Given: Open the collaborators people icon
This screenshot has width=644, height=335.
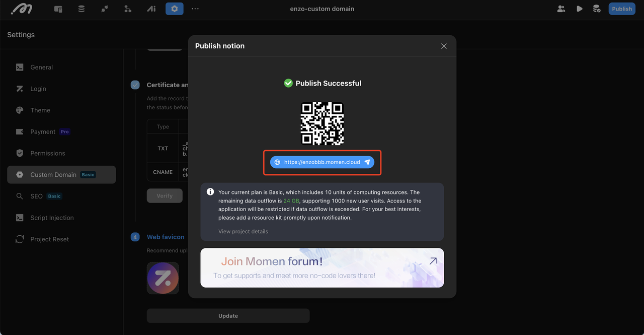Looking at the screenshot, I should 561,9.
